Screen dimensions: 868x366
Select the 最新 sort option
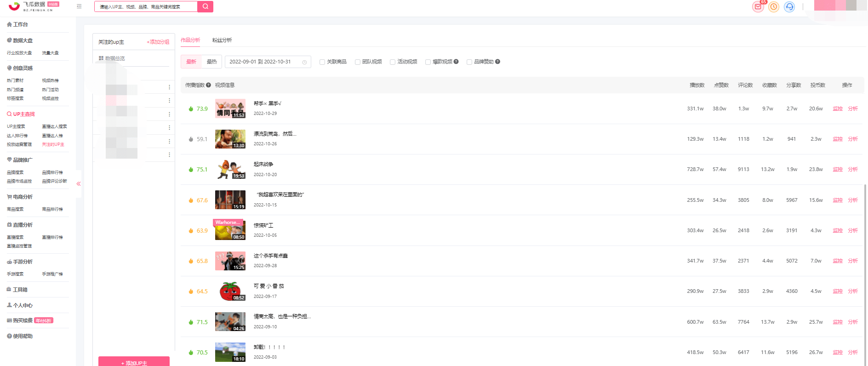[191, 62]
